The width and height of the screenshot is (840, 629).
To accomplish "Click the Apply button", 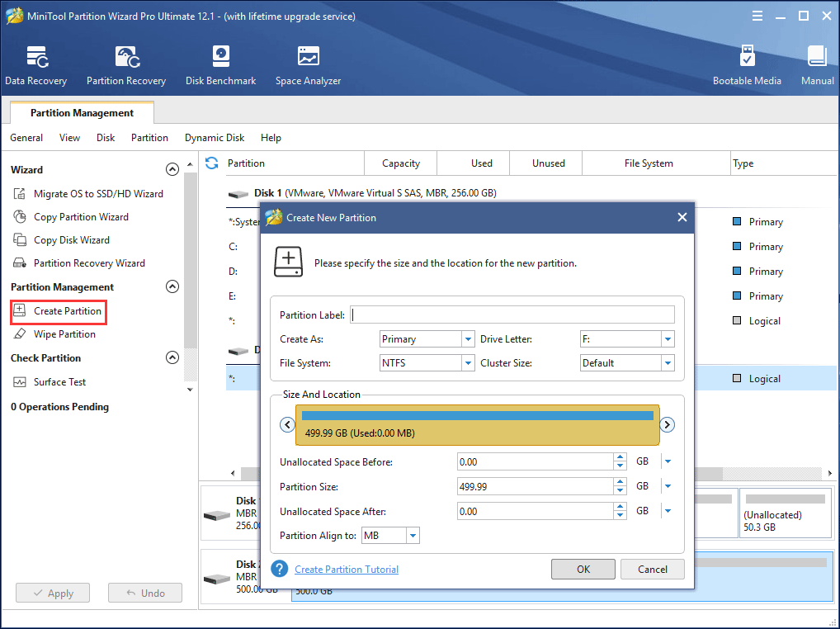I will (x=53, y=594).
